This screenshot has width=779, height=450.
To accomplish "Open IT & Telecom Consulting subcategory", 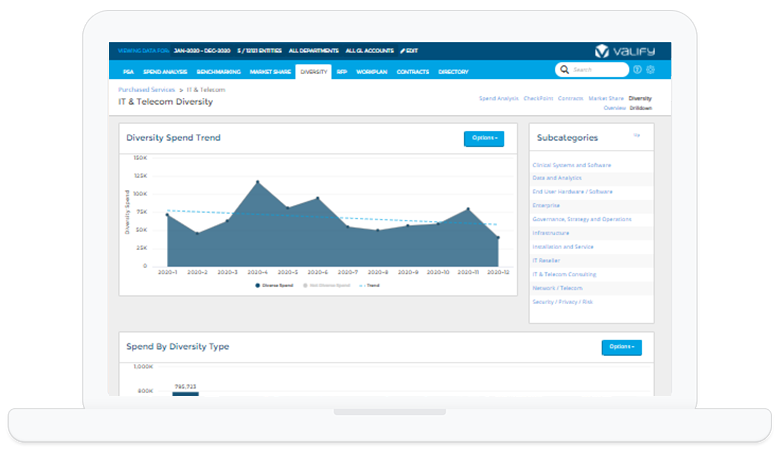I will tap(564, 274).
